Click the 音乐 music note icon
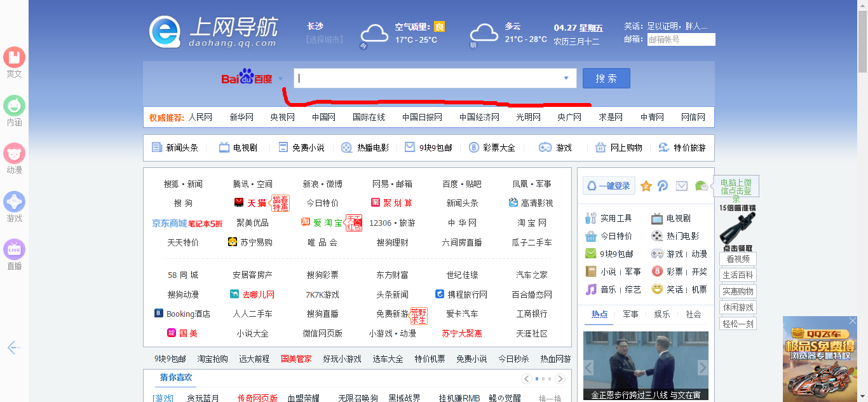The image size is (868, 402). point(591,289)
